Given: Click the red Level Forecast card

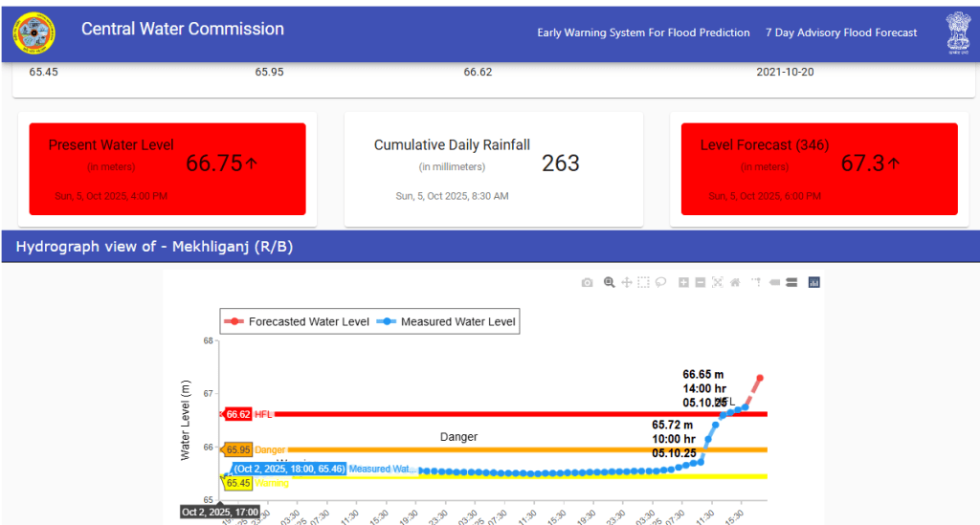Looking at the screenshot, I should (x=813, y=169).
